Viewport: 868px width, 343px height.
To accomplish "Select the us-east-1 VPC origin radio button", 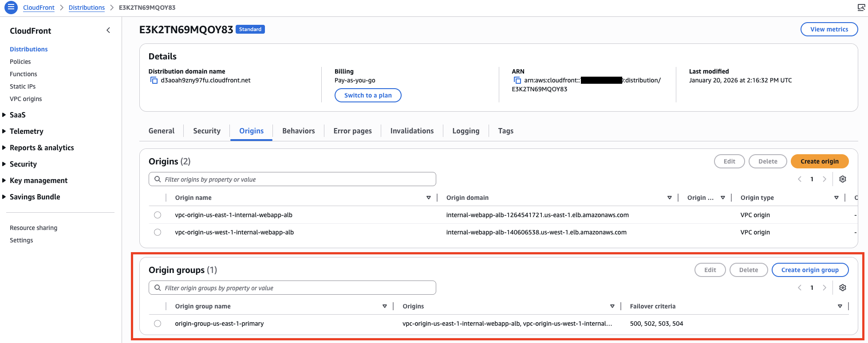I will click(x=158, y=215).
